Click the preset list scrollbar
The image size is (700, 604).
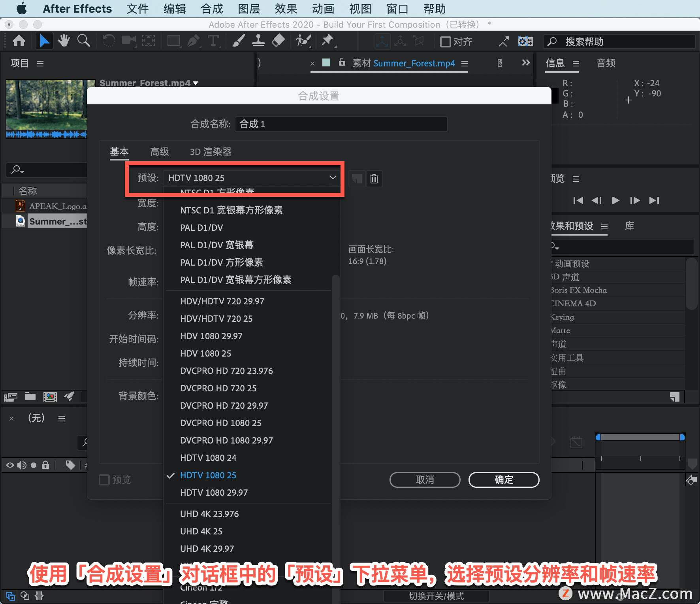click(x=336, y=439)
